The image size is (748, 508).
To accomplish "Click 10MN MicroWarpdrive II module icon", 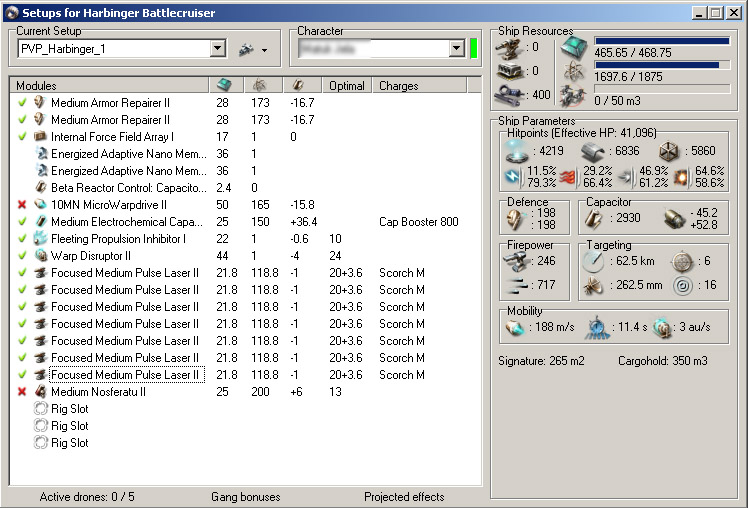I will tap(41, 205).
